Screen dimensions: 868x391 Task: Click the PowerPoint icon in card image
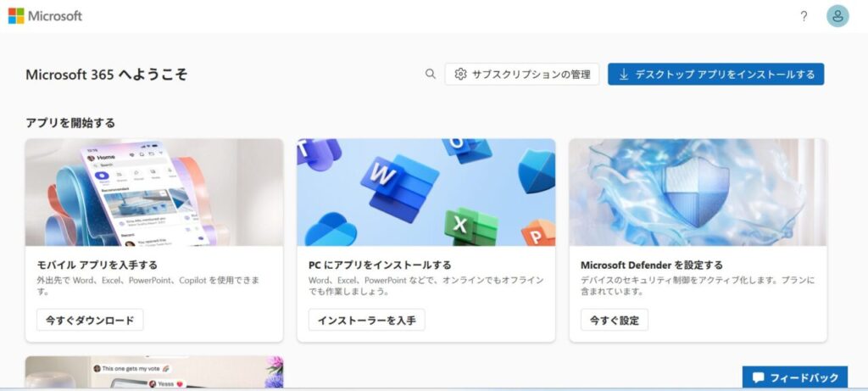click(x=538, y=234)
